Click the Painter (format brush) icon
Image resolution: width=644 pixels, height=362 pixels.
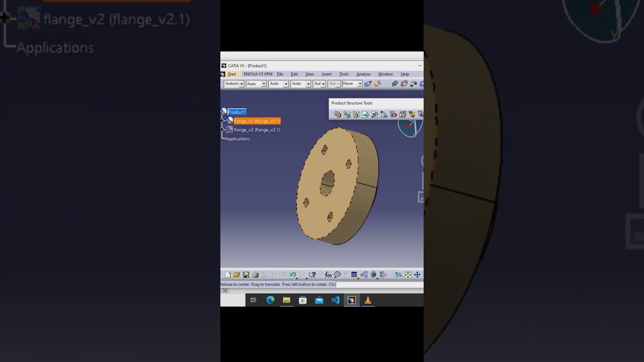point(368,83)
